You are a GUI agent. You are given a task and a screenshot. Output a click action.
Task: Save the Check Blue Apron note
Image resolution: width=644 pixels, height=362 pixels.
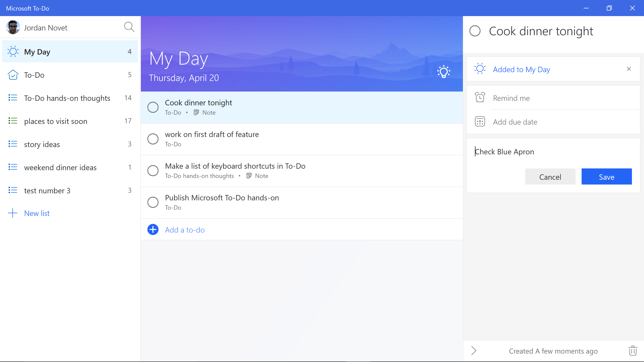606,177
